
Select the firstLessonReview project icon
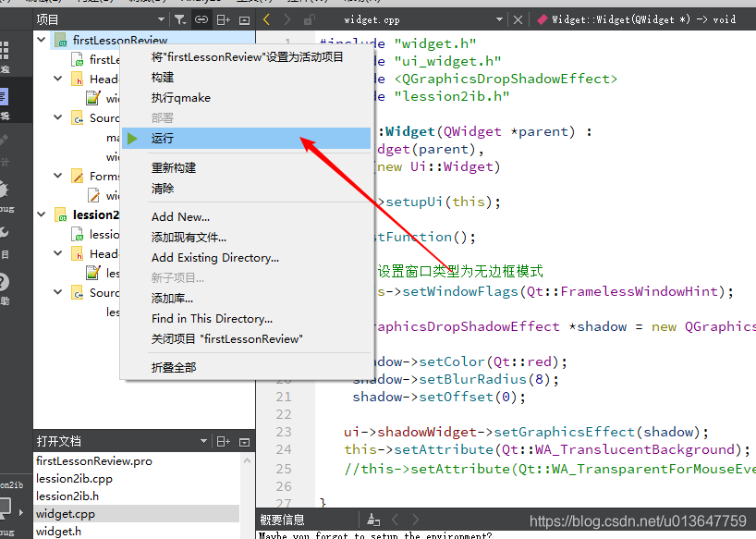(x=61, y=40)
